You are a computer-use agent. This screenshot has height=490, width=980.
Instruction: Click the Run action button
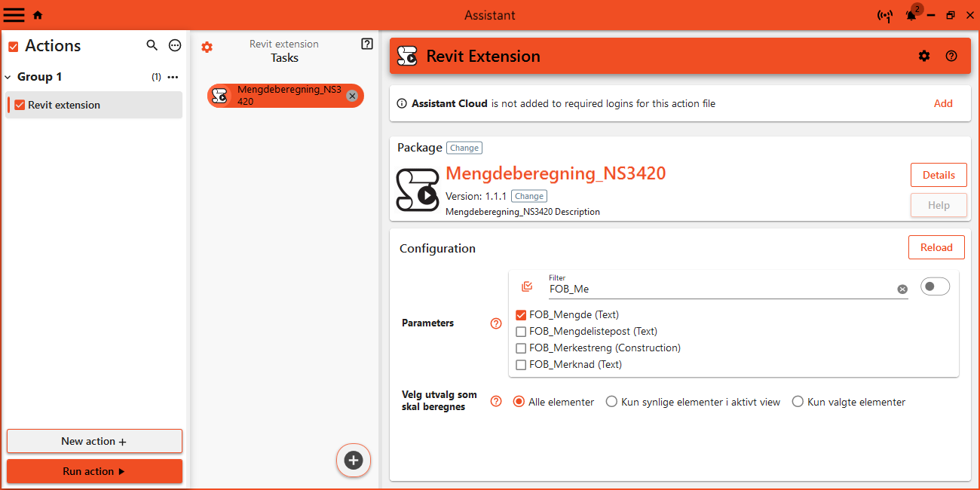click(x=94, y=471)
